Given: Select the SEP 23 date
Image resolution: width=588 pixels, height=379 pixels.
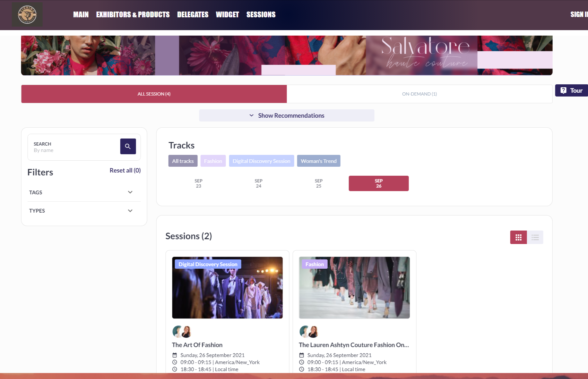Looking at the screenshot, I should tap(199, 183).
